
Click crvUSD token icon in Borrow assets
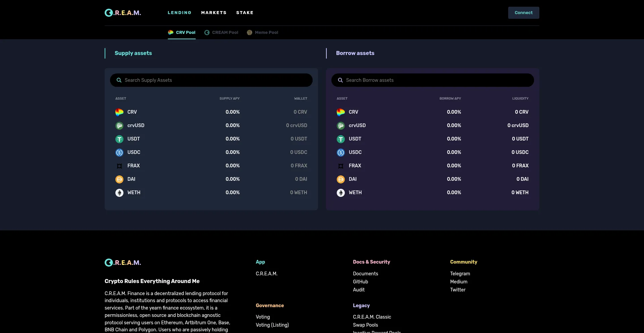click(341, 125)
